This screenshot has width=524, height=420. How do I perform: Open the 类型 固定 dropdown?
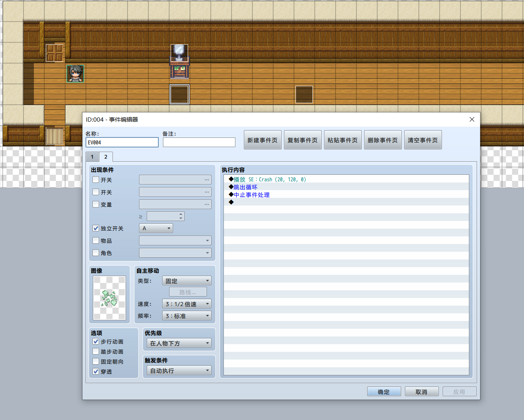pyautogui.click(x=187, y=281)
